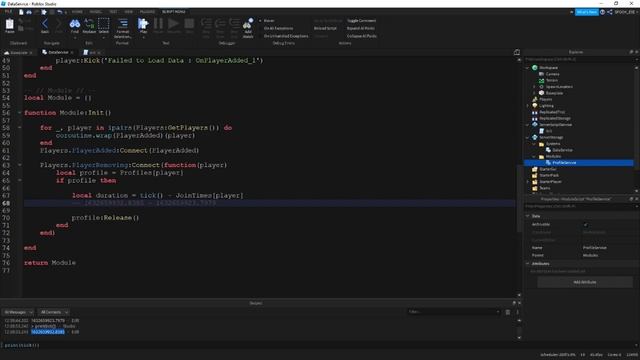
Task: Click the Teams icon in Explorer
Action: pyautogui.click(x=535, y=188)
